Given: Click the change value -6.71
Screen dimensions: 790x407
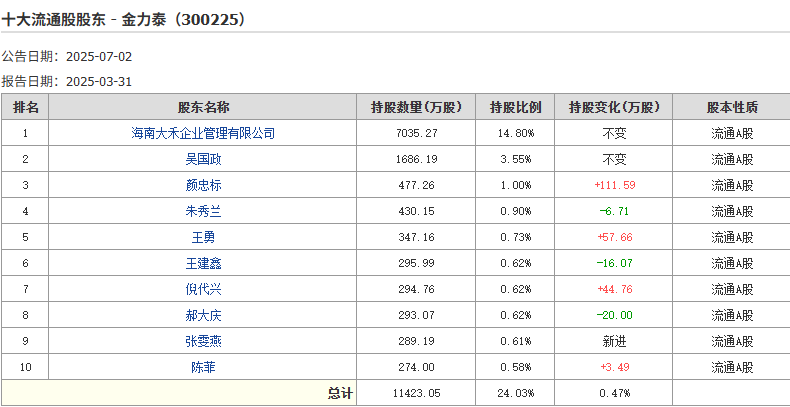Looking at the screenshot, I should click(x=614, y=212).
